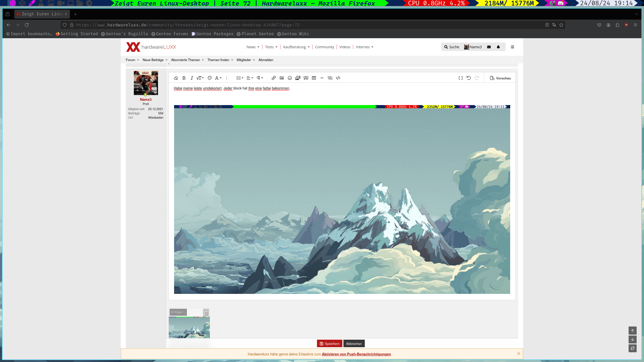Open the Gentoo Forums bookmark
The height and width of the screenshot is (362, 644).
click(170, 34)
